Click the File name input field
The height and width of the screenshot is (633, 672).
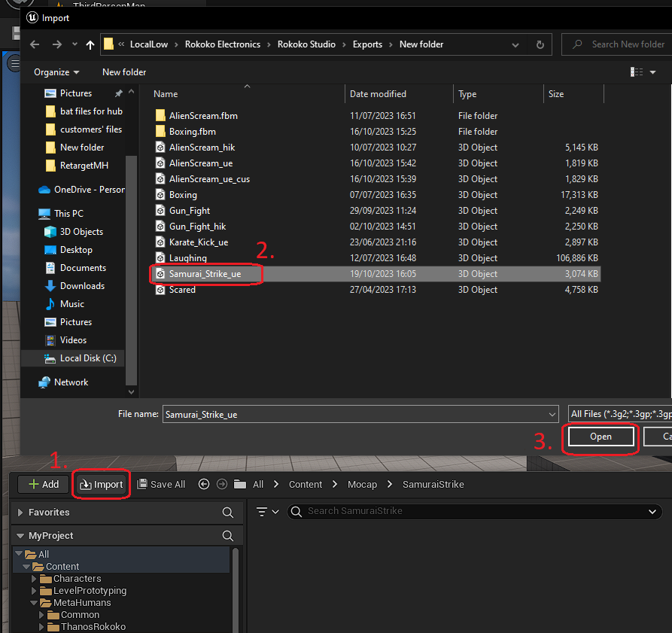[356, 415]
